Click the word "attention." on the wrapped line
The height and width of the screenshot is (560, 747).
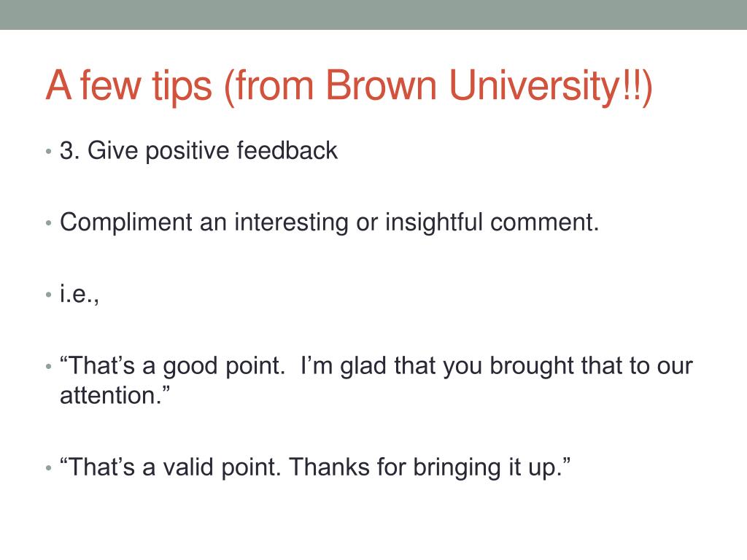click(x=115, y=395)
